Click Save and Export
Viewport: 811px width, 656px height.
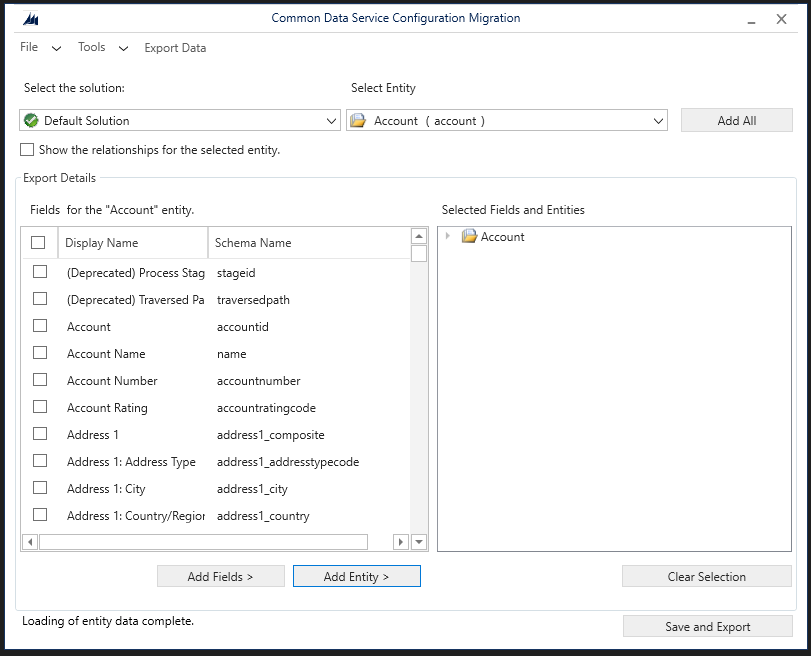point(707,626)
